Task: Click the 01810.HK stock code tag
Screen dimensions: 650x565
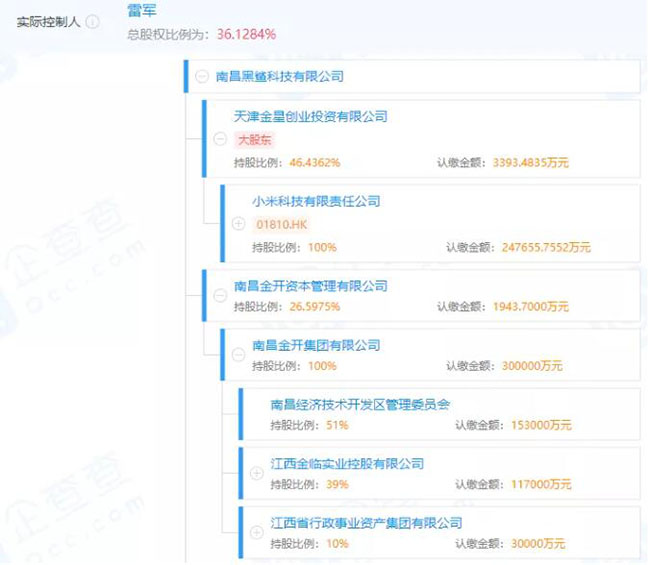Action: [281, 225]
